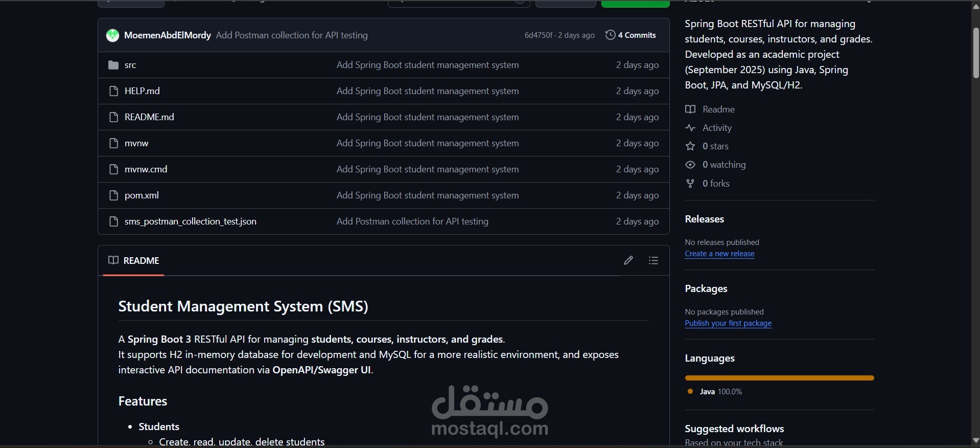980x448 pixels.
Task: Open Readme link in About sidebar
Action: click(718, 109)
